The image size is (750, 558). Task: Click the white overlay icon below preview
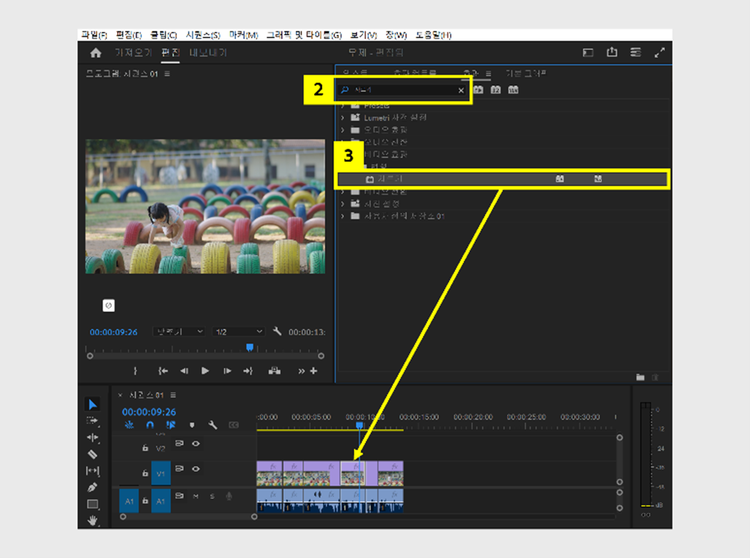[x=109, y=306]
